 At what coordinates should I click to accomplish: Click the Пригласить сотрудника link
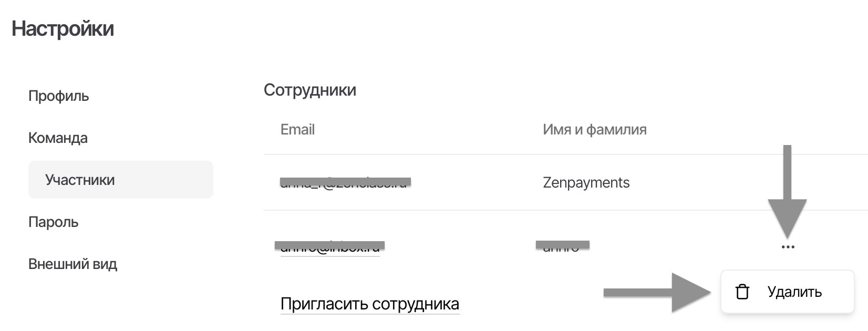[x=369, y=304]
